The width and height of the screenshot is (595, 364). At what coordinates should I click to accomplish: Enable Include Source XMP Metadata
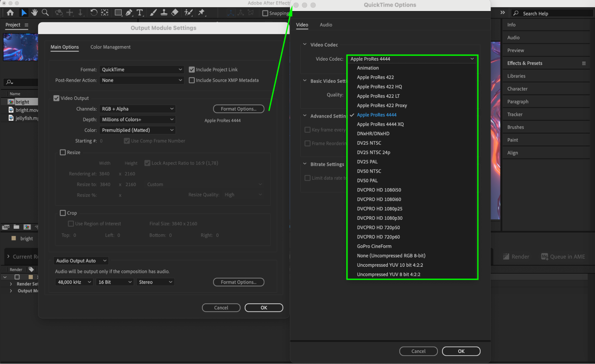tap(192, 80)
